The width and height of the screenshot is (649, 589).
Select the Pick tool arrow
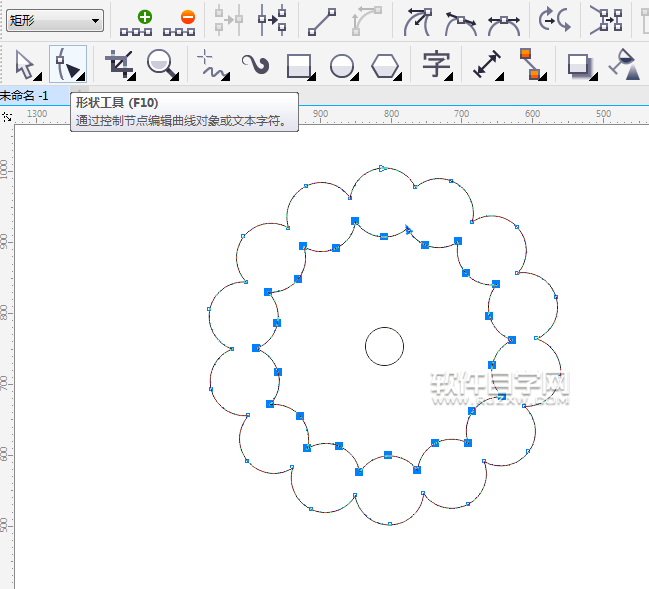(x=25, y=64)
